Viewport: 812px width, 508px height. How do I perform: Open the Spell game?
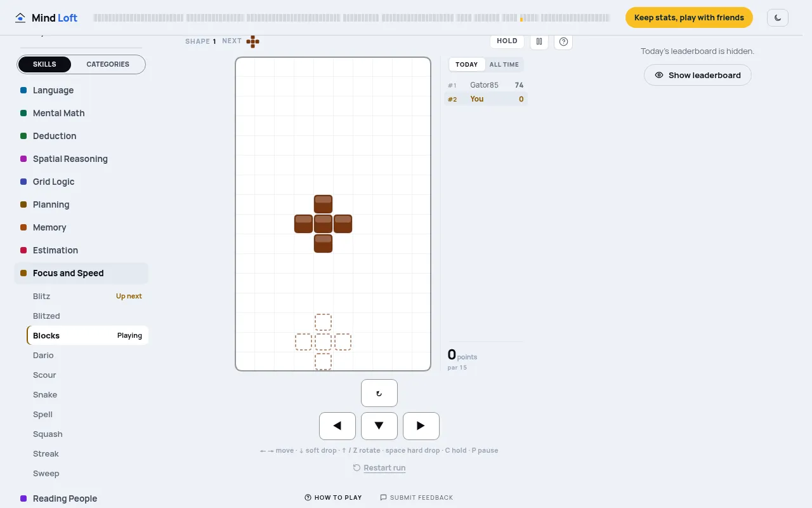(88, 414)
